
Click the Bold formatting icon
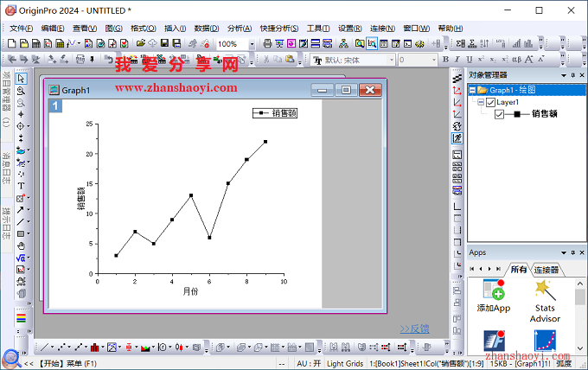click(445, 60)
